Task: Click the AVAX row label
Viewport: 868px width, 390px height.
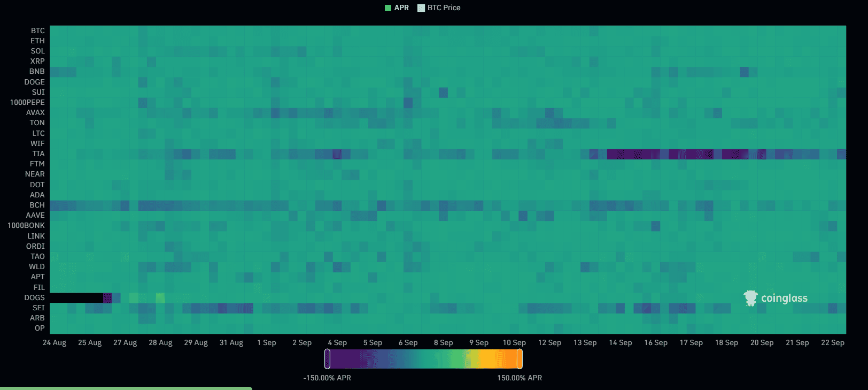Action: point(35,112)
